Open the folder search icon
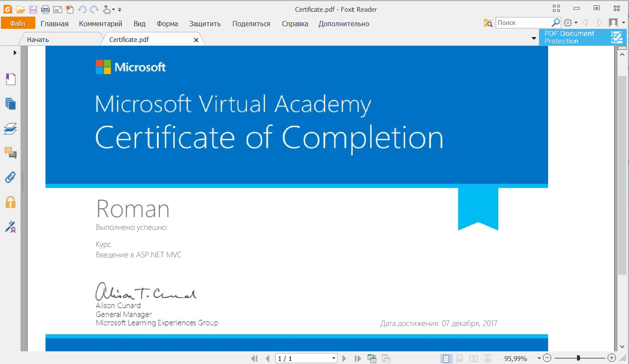This screenshot has height=364, width=629. (488, 23)
